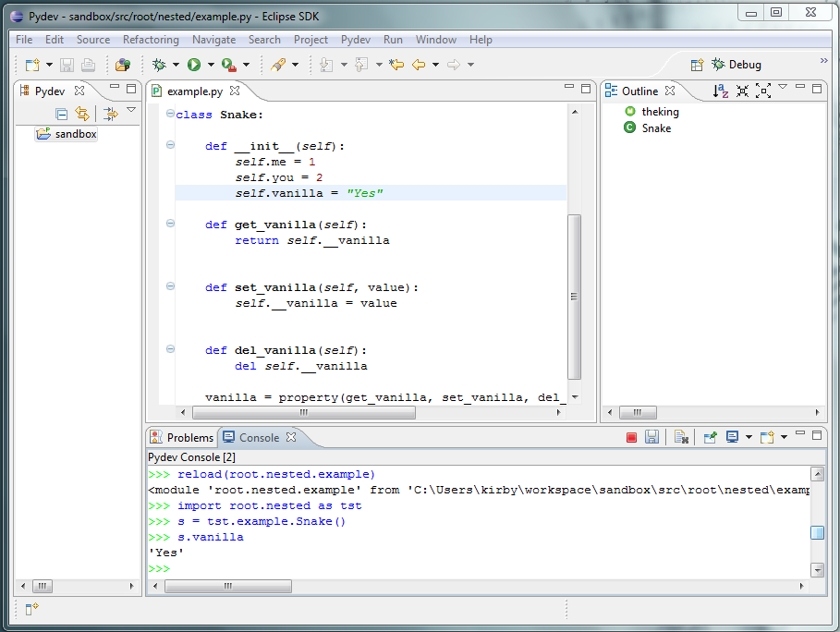The image size is (840, 632).
Task: Maximize the editor area
Action: pos(586,89)
